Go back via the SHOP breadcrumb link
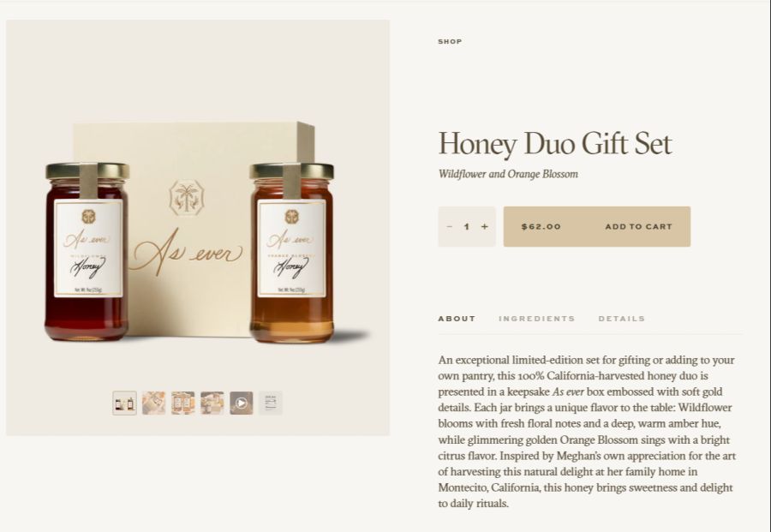The height and width of the screenshot is (532, 771). pos(450,42)
